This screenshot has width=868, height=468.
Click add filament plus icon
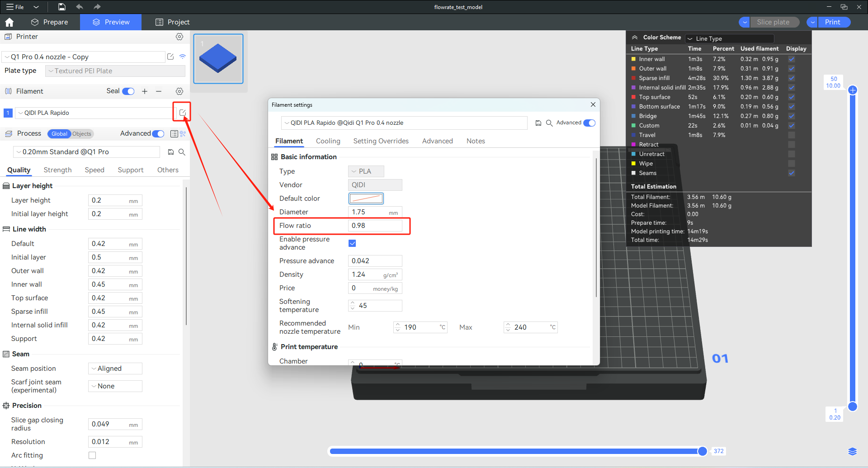tap(145, 91)
